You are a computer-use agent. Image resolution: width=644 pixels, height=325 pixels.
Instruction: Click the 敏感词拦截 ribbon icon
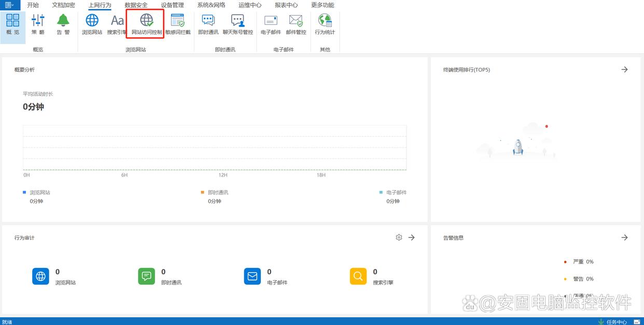pyautogui.click(x=178, y=24)
